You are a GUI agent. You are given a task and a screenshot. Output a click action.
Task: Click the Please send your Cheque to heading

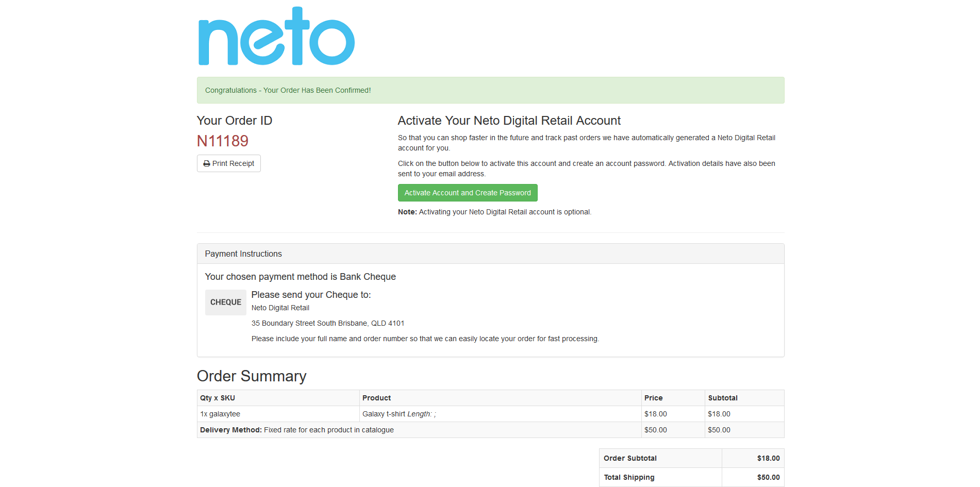pos(311,295)
